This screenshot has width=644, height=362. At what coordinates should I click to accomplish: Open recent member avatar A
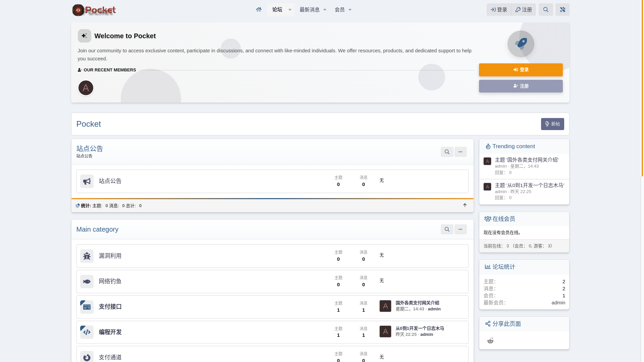86,88
